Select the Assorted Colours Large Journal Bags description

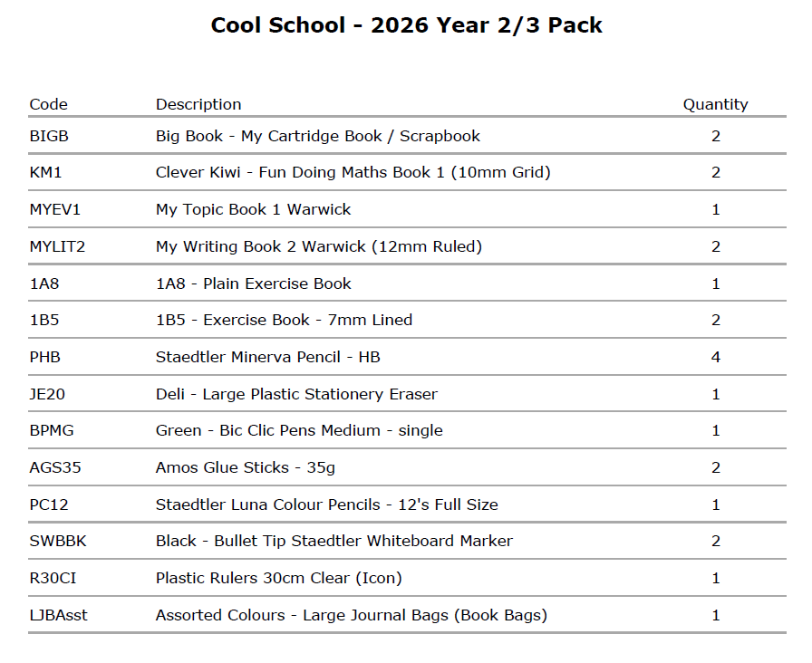coord(351,615)
